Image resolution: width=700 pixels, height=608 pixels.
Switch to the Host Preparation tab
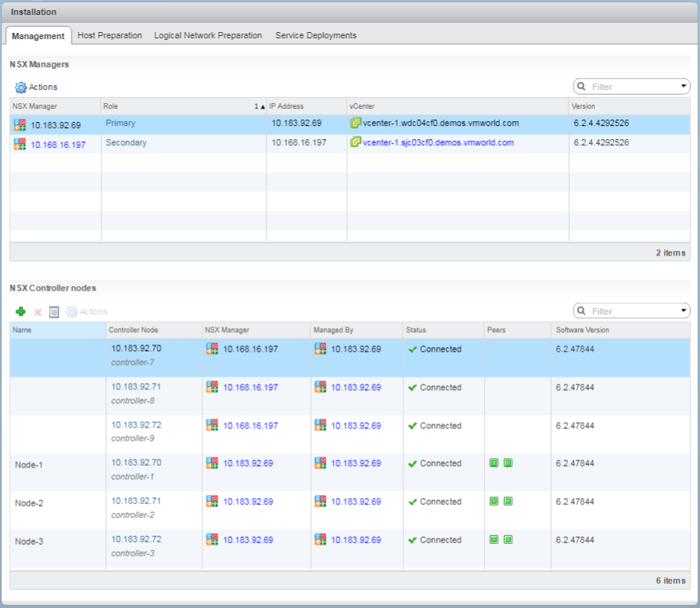[x=109, y=35]
